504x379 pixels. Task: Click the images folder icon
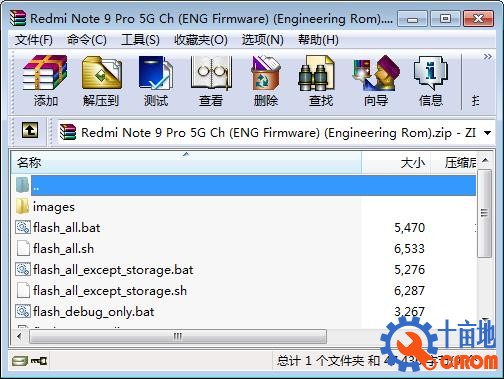23,207
